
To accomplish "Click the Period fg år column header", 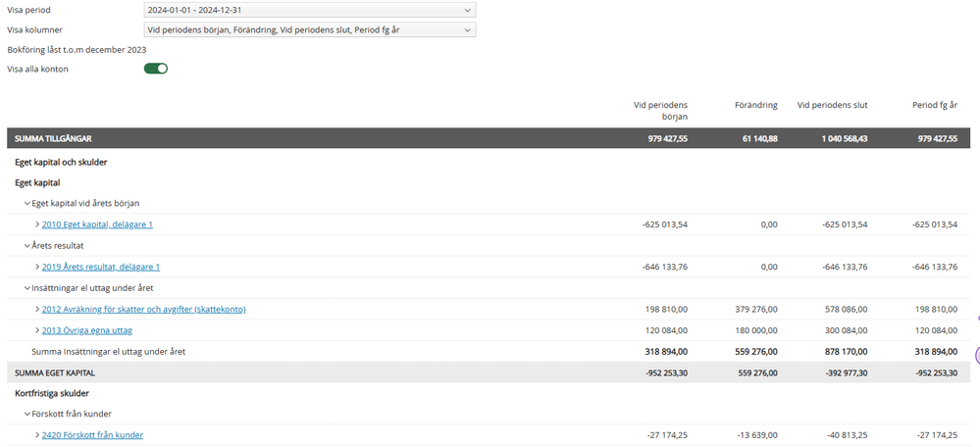I will pos(934,104).
